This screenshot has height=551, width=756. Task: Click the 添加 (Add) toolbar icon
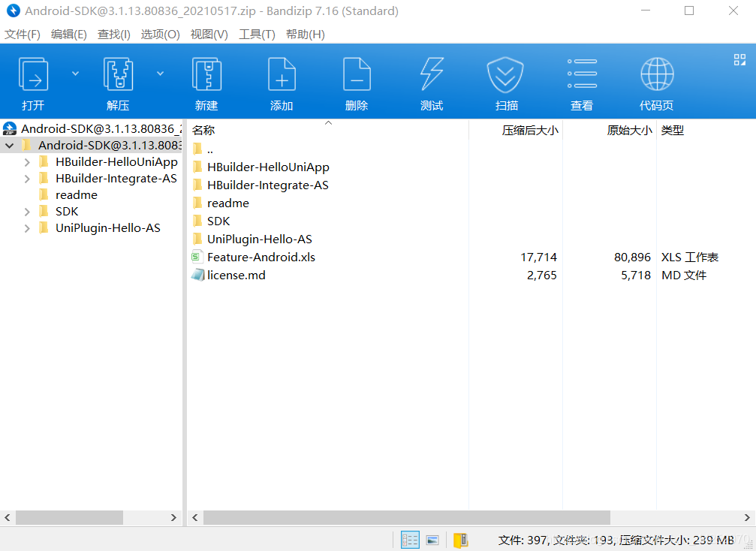282,74
